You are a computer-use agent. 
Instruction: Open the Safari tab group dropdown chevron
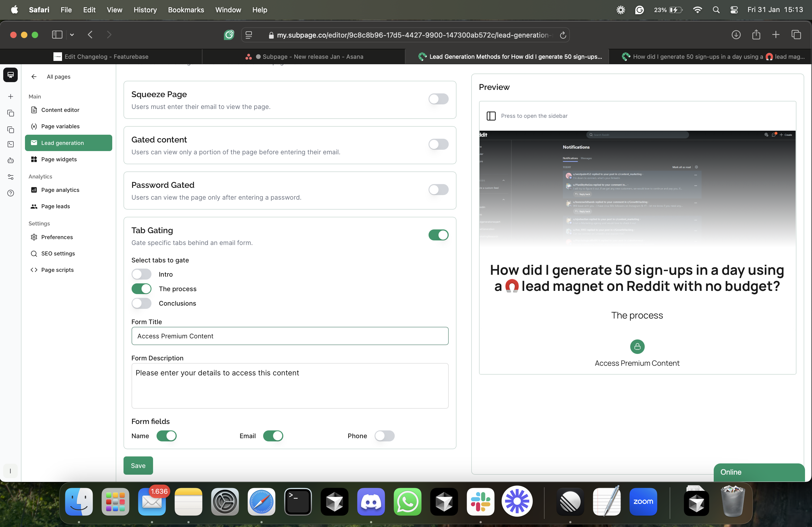(72, 35)
